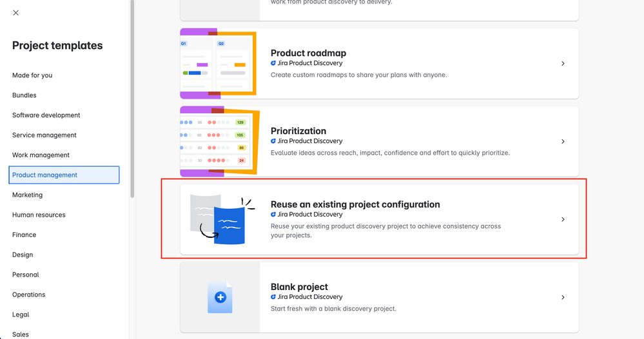This screenshot has height=339, width=644.
Task: Open Personal templates category
Action: pyautogui.click(x=26, y=275)
